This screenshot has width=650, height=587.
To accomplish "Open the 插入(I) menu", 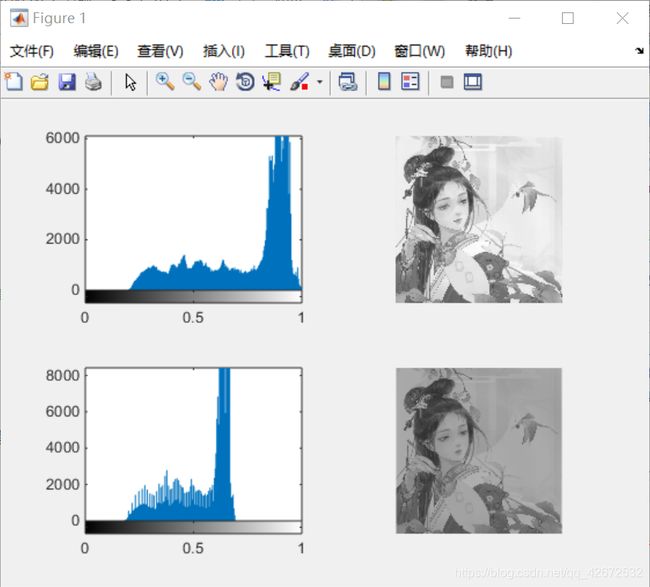I will point(224,51).
